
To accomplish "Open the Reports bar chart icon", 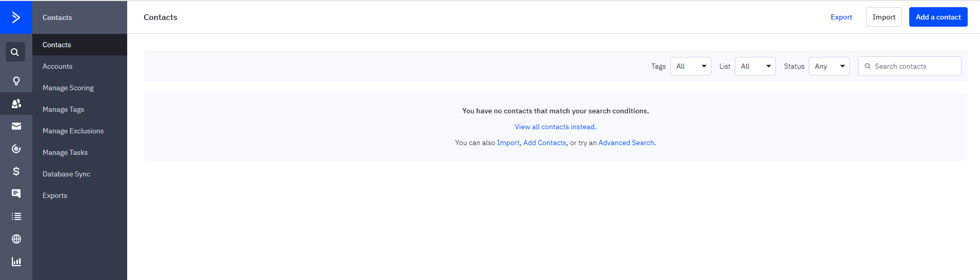I will click(x=16, y=262).
